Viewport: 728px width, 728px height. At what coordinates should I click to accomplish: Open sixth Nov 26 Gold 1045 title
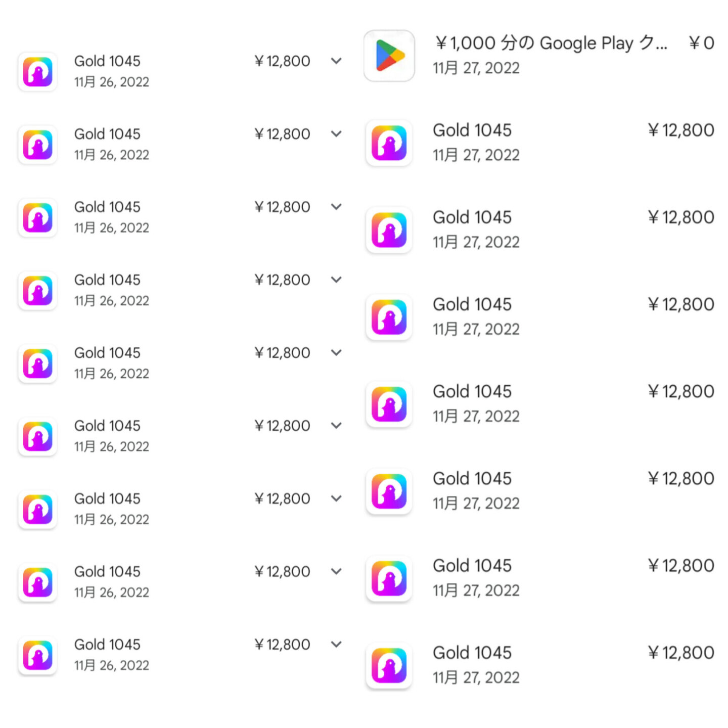pyautogui.click(x=107, y=426)
